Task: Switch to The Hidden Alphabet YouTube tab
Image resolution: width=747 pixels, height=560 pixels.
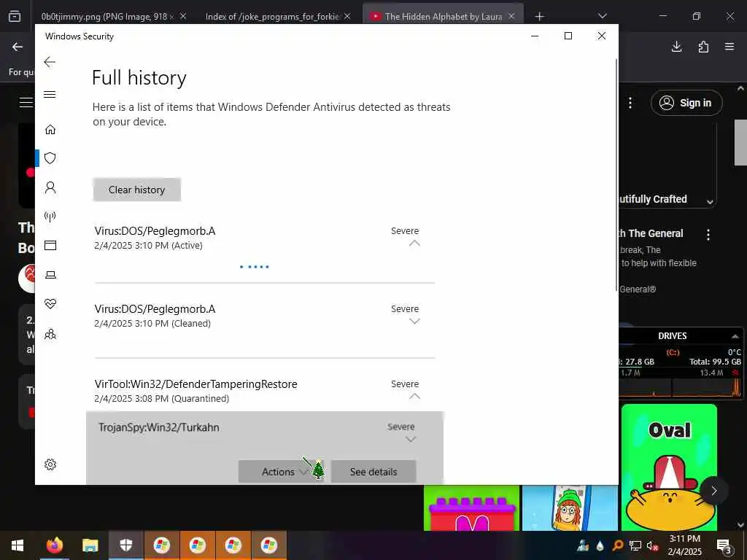Action: (x=443, y=17)
